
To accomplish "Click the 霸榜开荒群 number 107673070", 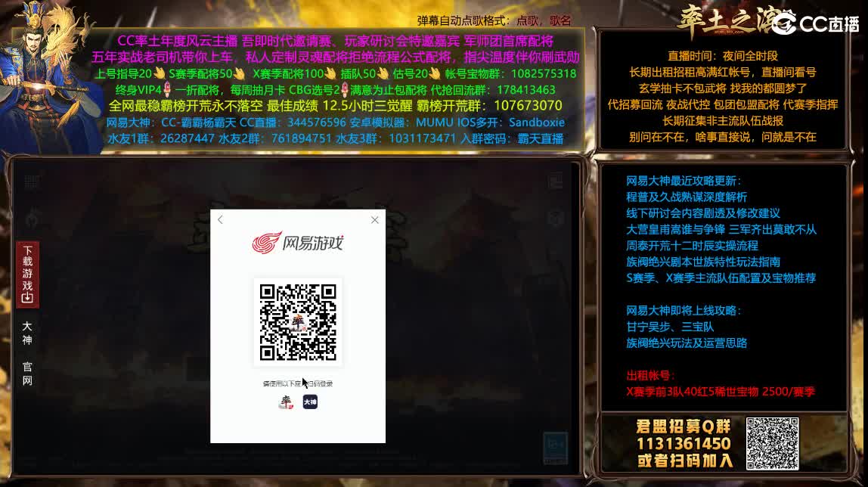I will click(x=528, y=105).
